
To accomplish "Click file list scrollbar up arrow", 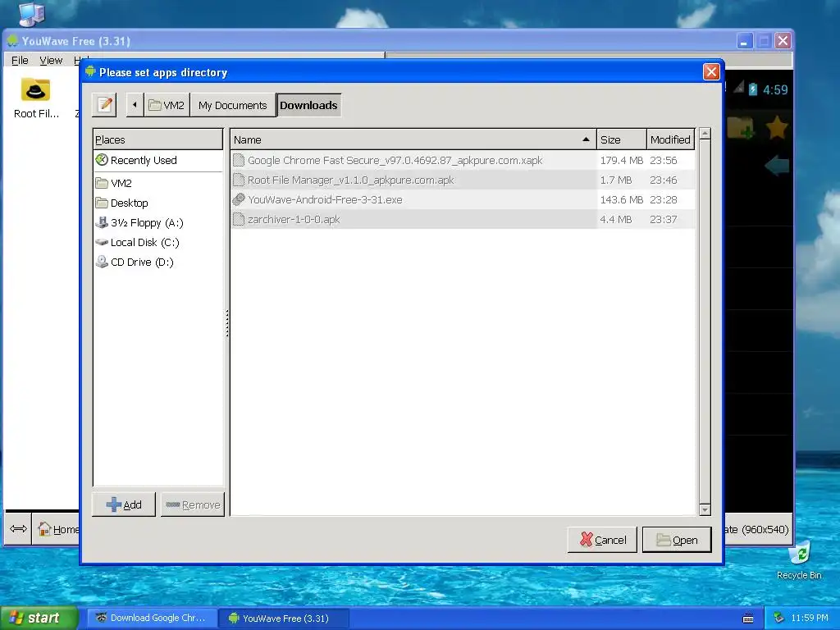I will coord(705,134).
